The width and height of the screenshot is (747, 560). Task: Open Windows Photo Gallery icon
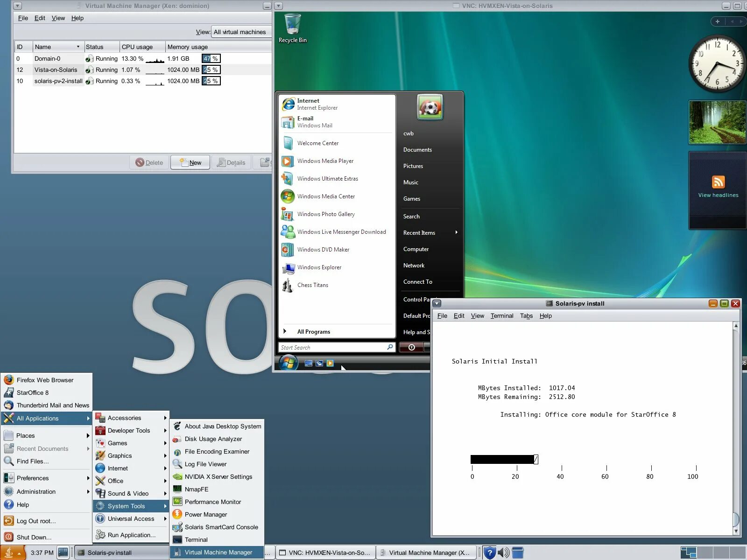(x=288, y=214)
